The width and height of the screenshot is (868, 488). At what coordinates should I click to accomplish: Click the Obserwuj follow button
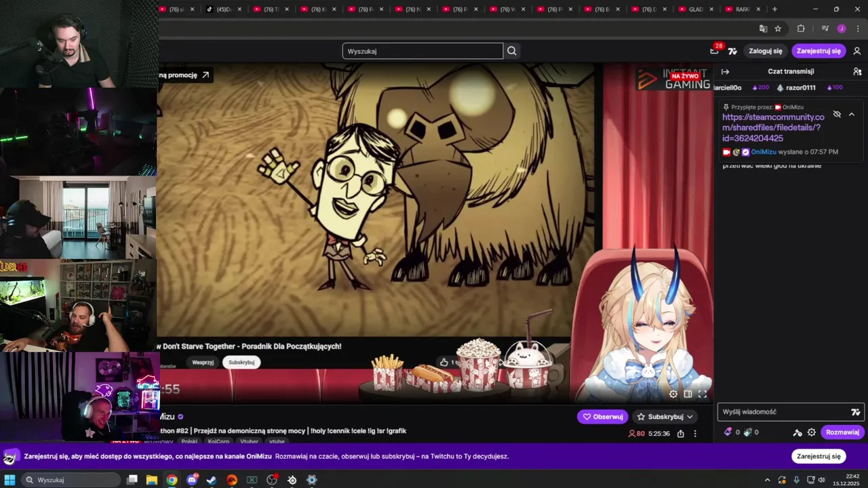tap(603, 417)
